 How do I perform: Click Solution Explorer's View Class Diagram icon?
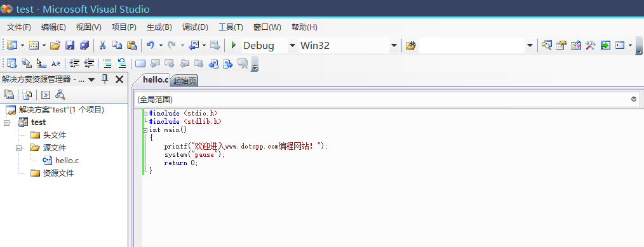(x=60, y=95)
